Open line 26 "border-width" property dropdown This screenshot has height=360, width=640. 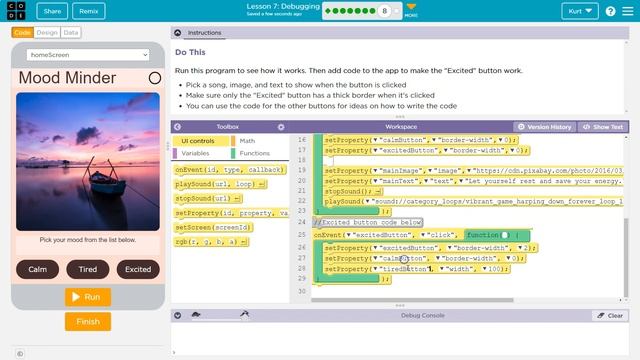[x=450, y=248]
